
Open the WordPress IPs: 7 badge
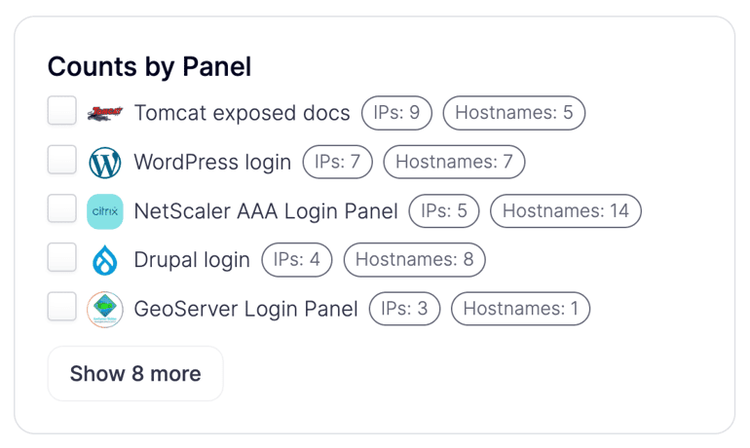pyautogui.click(x=337, y=162)
